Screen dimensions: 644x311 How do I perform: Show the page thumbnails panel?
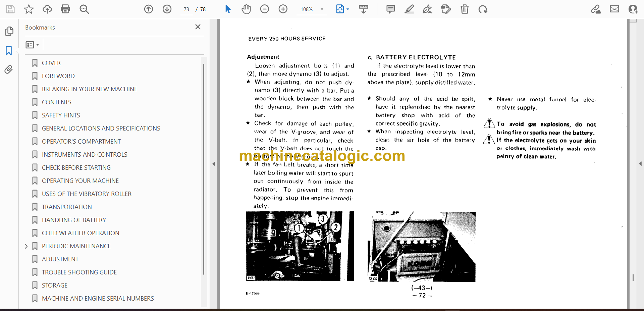tap(9, 31)
